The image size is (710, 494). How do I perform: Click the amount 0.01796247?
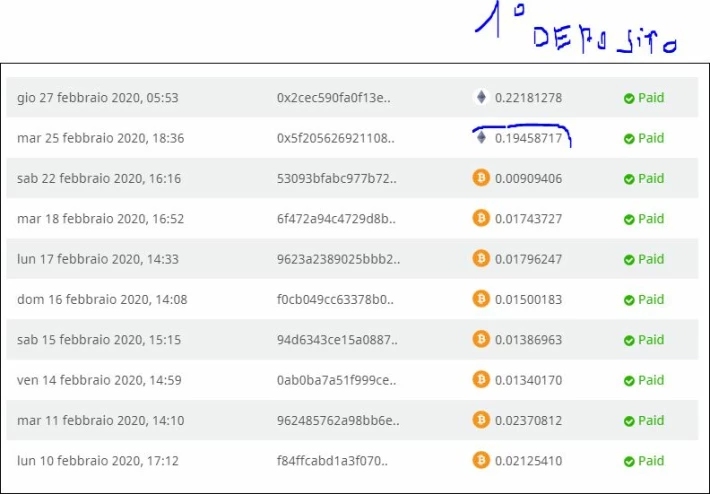pyautogui.click(x=528, y=259)
